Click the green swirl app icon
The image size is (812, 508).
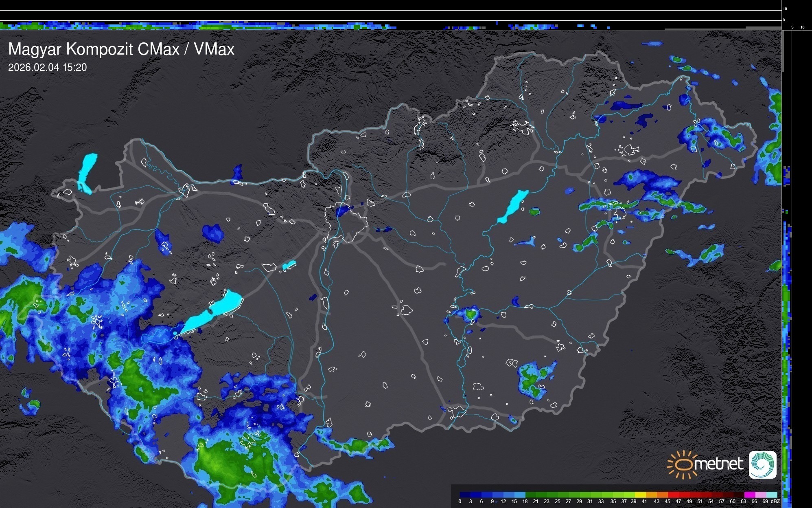click(x=762, y=464)
